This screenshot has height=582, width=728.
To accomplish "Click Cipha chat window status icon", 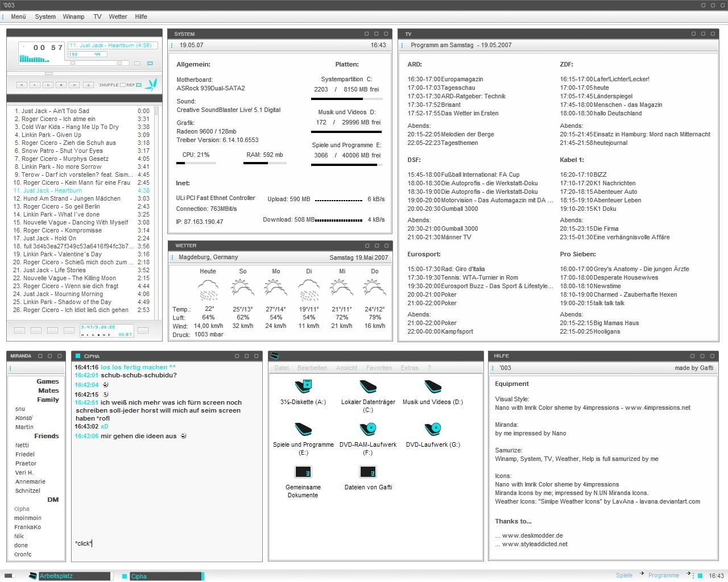I will point(78,356).
